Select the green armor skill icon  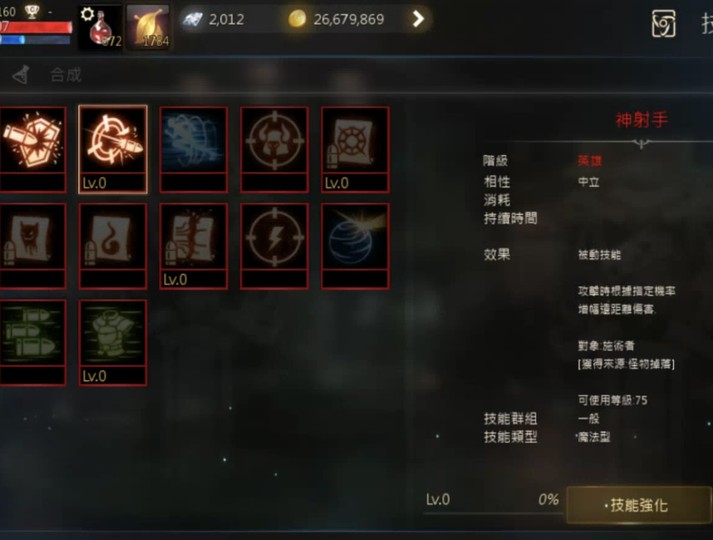pyautogui.click(x=113, y=343)
